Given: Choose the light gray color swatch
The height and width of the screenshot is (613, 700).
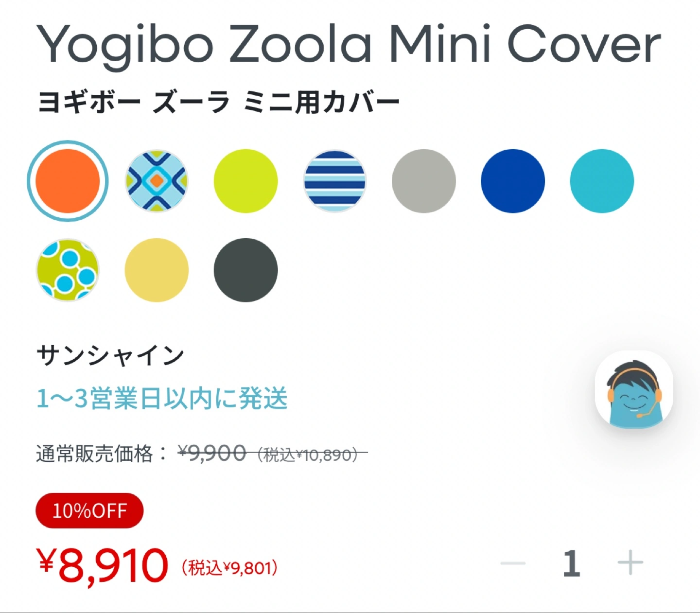Looking at the screenshot, I should pos(424,181).
